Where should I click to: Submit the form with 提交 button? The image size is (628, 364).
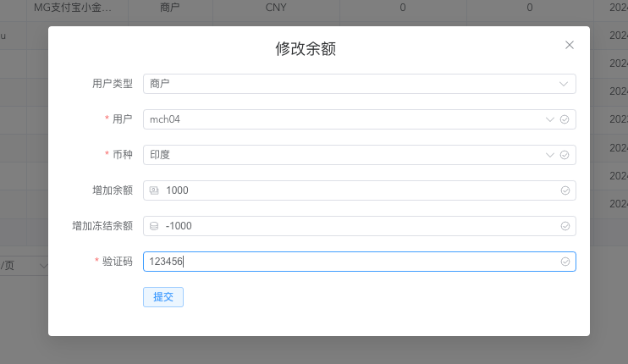(163, 297)
